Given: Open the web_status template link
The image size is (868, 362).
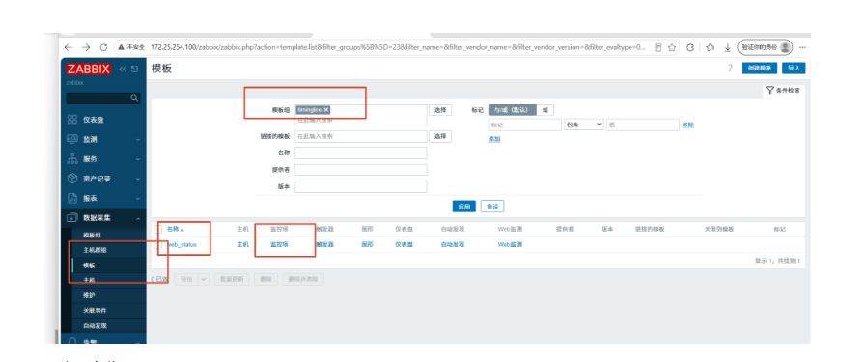Looking at the screenshot, I should coord(181,244).
